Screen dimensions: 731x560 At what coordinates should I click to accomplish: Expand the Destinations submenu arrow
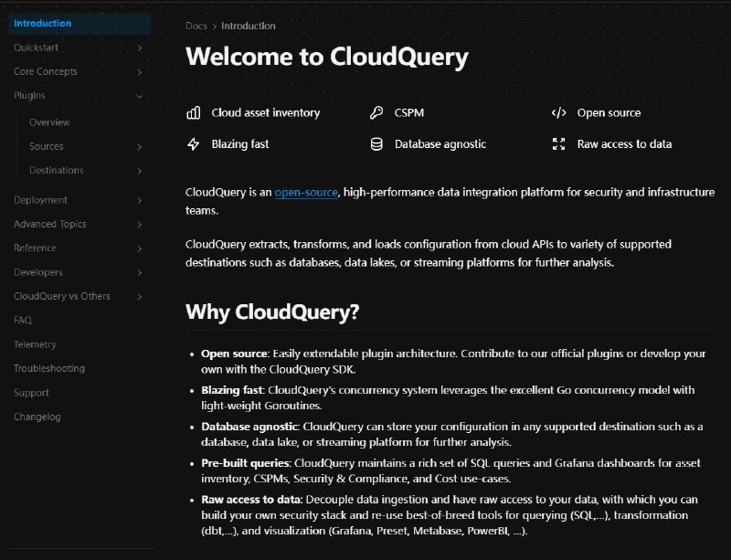pyautogui.click(x=139, y=171)
